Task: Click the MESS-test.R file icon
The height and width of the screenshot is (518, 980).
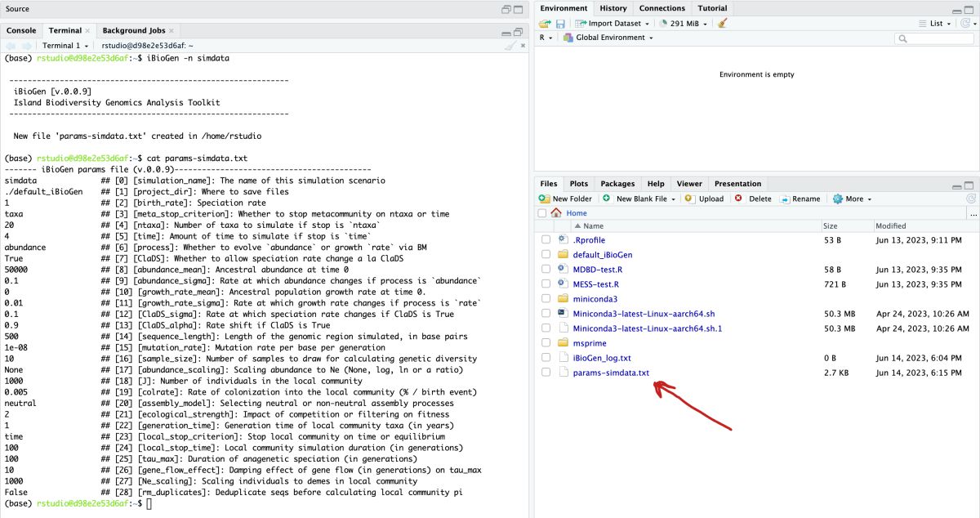Action: (x=562, y=284)
